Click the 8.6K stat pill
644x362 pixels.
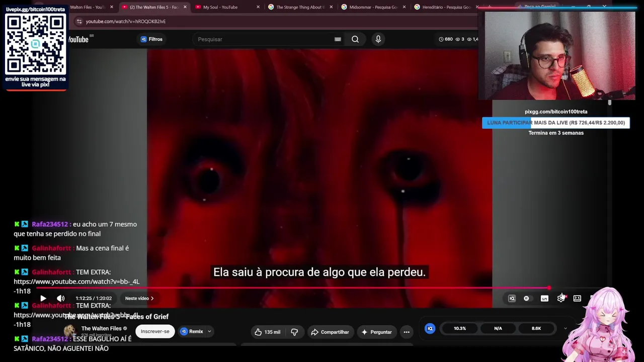536,328
